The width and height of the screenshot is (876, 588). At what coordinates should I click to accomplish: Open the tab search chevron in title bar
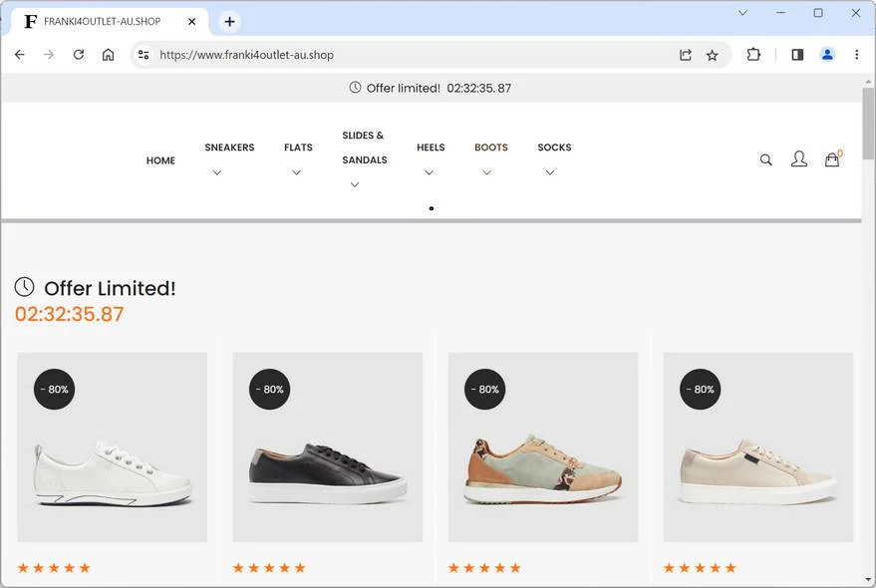pos(742,12)
